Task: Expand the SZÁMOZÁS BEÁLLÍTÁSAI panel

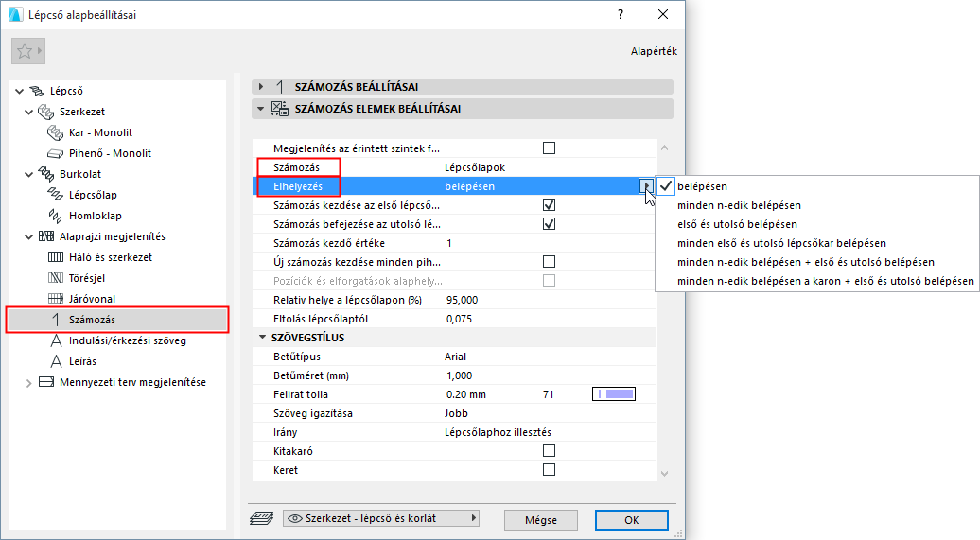Action: coord(261,87)
